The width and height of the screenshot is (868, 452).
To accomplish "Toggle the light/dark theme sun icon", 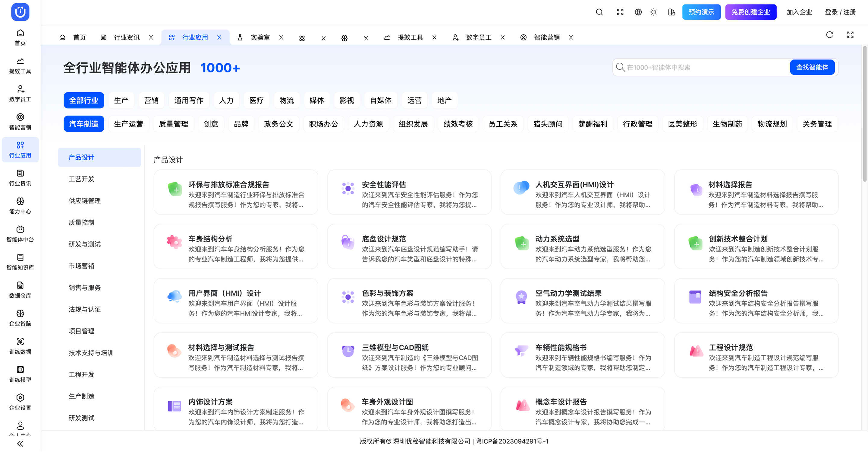I will [654, 12].
